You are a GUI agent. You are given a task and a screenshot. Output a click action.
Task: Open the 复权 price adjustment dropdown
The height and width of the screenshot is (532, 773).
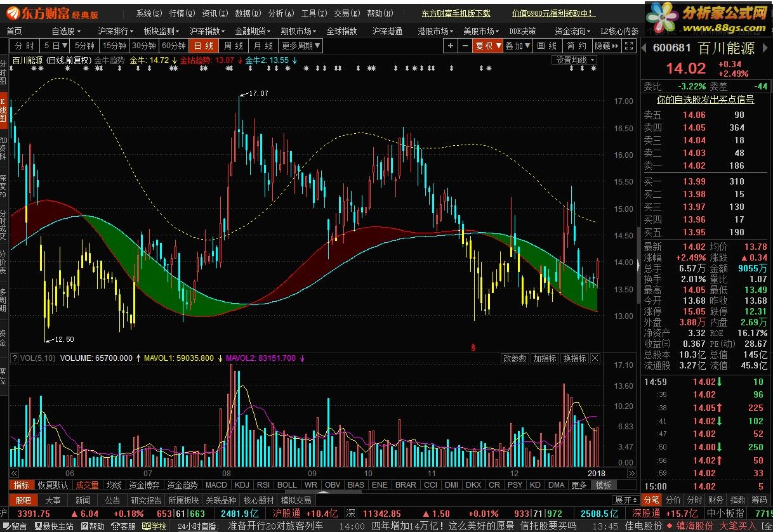(487, 46)
